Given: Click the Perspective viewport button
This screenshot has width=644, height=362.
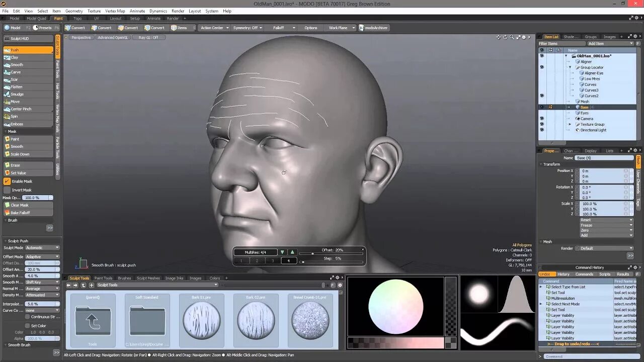Looking at the screenshot, I should coord(81,37).
